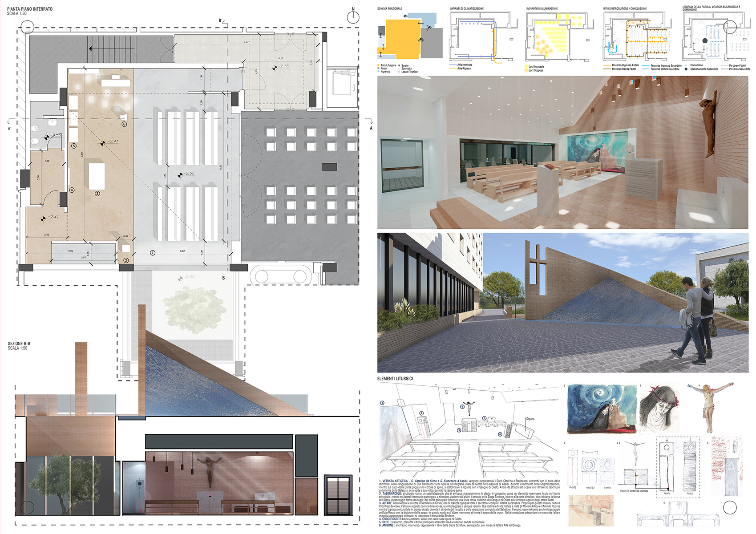Select the '2. TABERNACOLO' description entry
756x534 pixels.
tap(469, 497)
